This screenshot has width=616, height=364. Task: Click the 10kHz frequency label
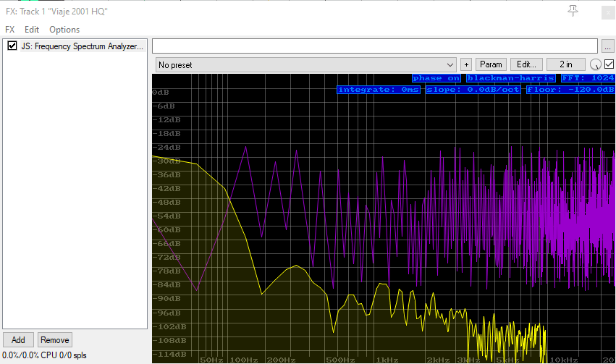[x=564, y=360]
